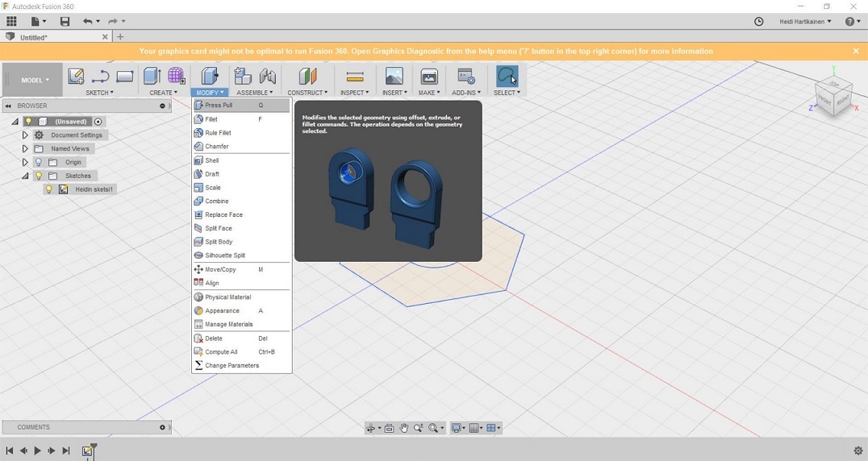
Task: Choose Fillet from Modify menu
Action: (241, 118)
